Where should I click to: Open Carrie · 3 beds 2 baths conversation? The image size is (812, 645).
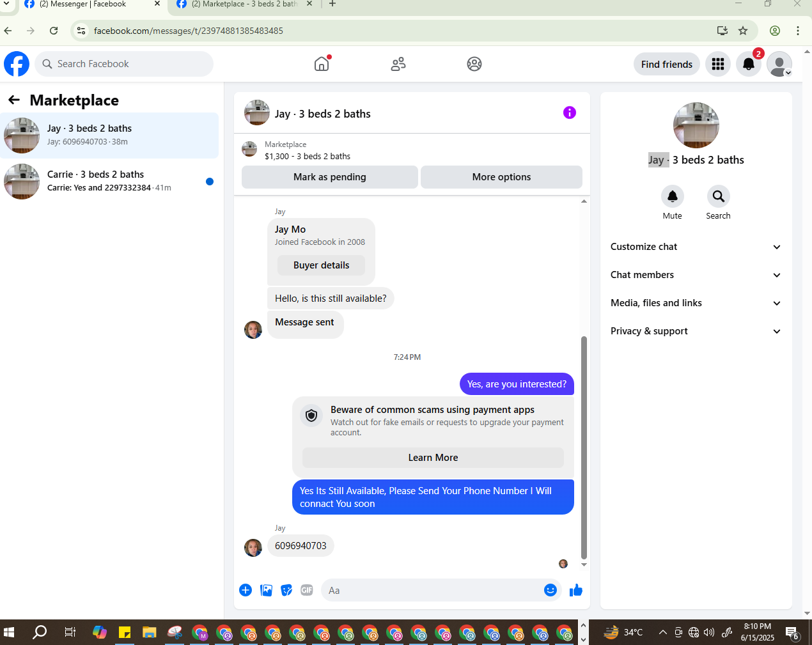pyautogui.click(x=109, y=182)
